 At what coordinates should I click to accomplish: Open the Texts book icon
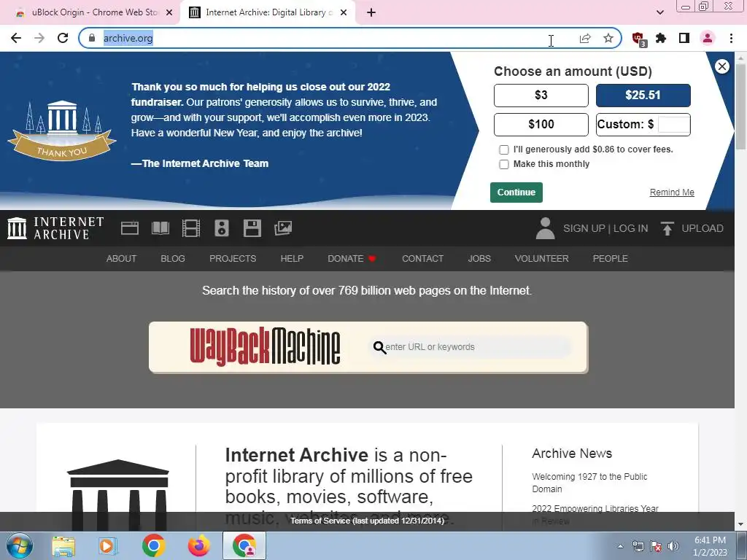click(160, 228)
